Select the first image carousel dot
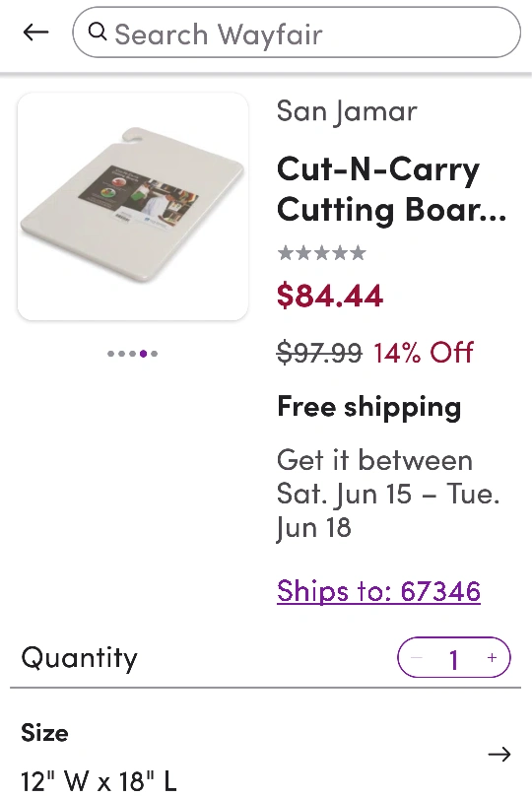Viewport: 532px width, 798px height. coord(110,354)
